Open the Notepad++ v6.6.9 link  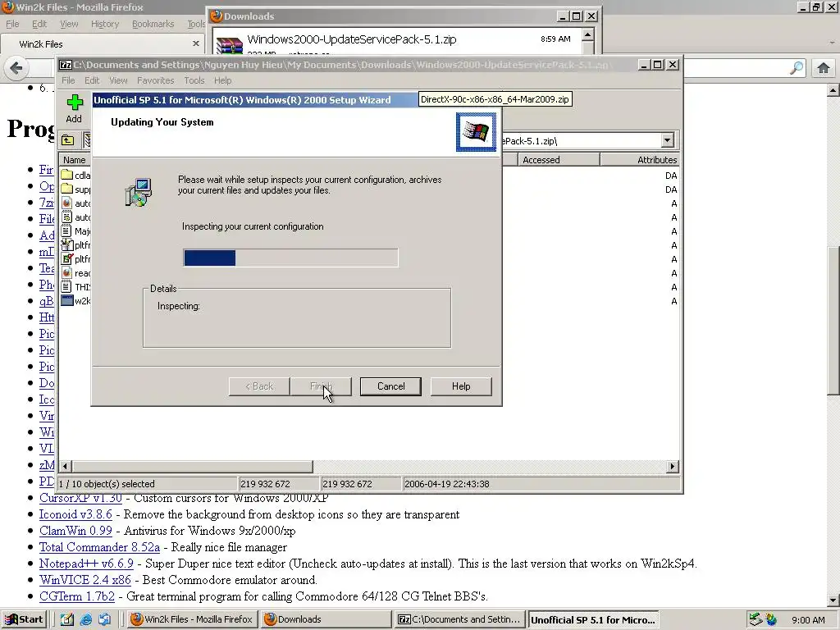86,564
